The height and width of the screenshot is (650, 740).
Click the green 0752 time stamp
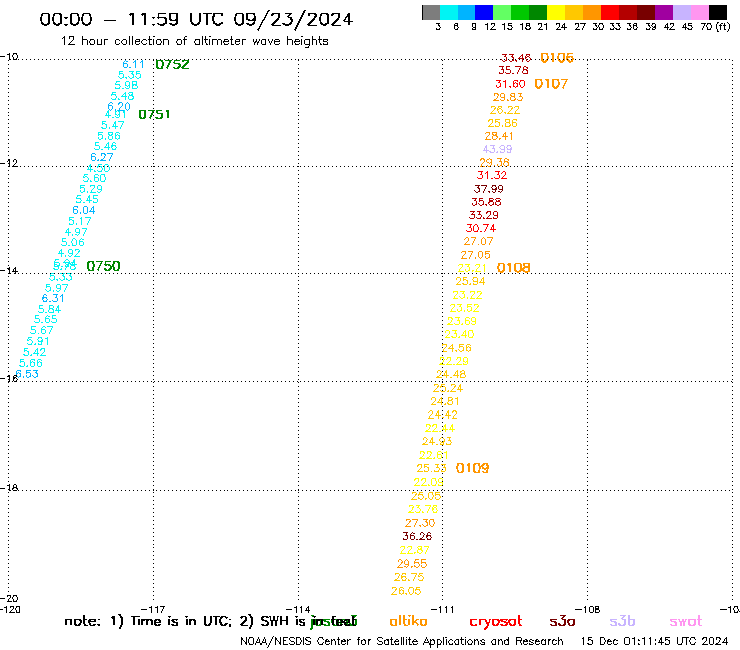point(172,64)
